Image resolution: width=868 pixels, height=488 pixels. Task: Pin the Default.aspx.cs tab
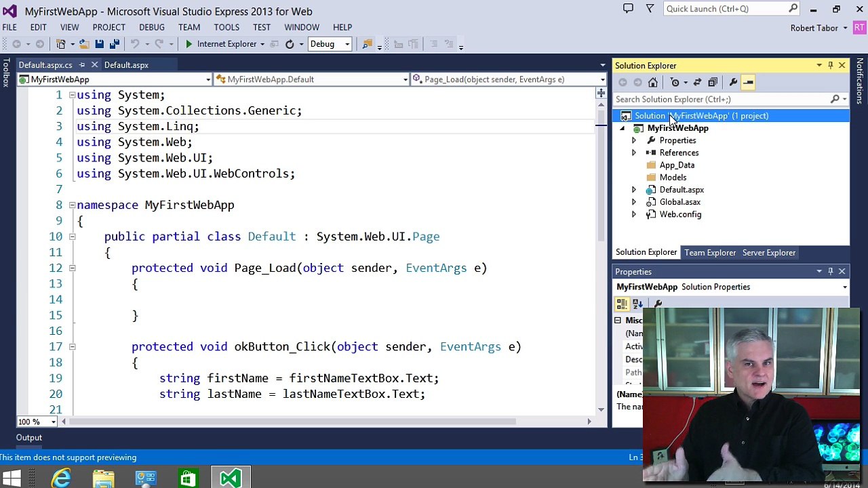[81, 65]
